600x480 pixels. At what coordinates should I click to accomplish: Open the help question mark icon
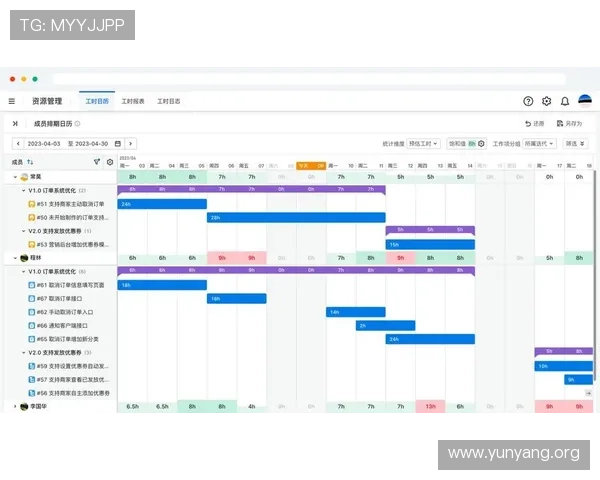(x=528, y=101)
